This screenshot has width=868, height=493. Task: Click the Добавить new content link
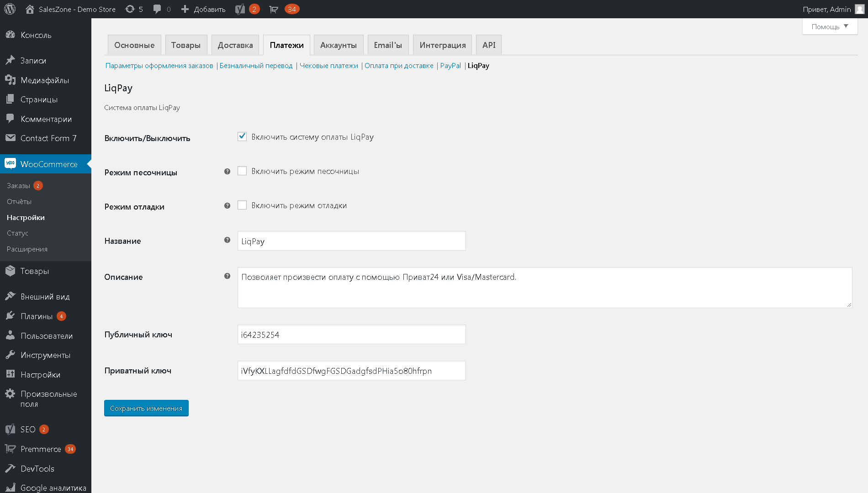[x=210, y=9]
